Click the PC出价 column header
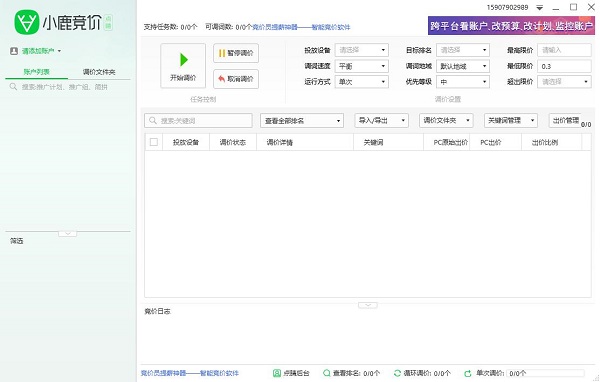The height and width of the screenshot is (382, 600). (x=496, y=142)
